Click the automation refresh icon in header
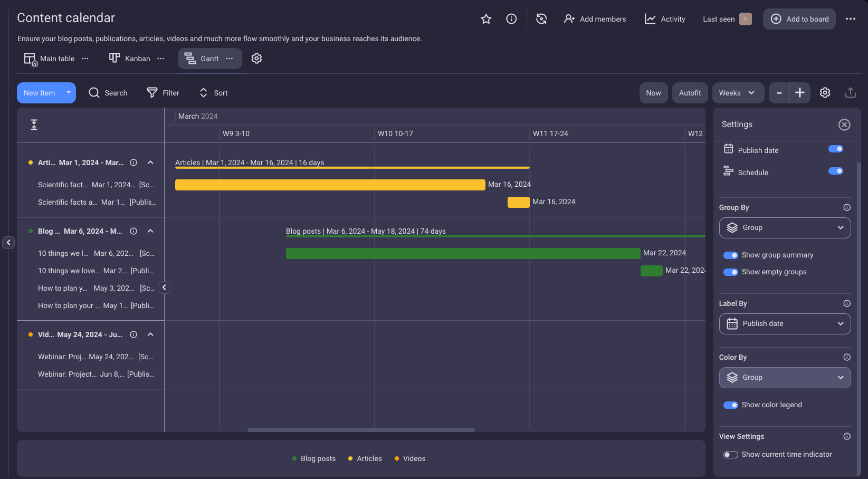 point(541,19)
